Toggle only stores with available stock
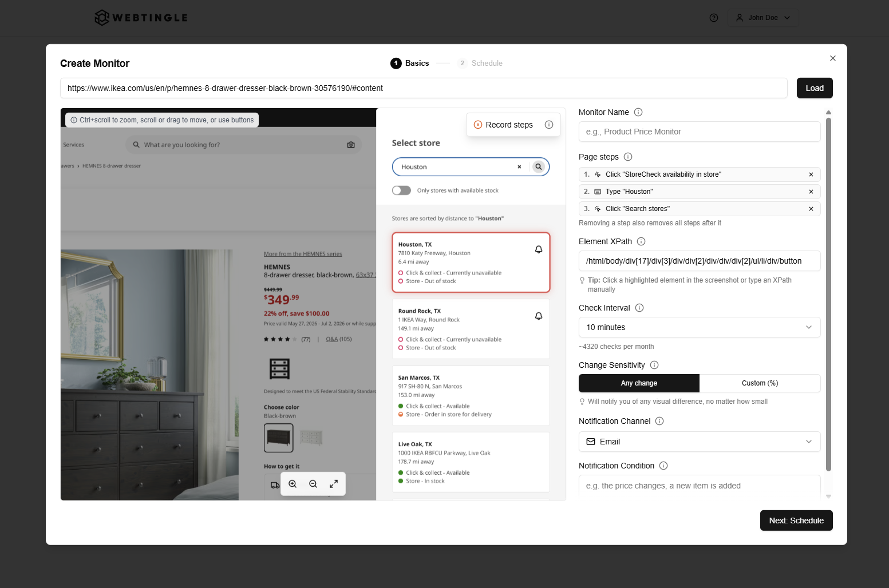Image resolution: width=889 pixels, height=588 pixels. point(401,190)
